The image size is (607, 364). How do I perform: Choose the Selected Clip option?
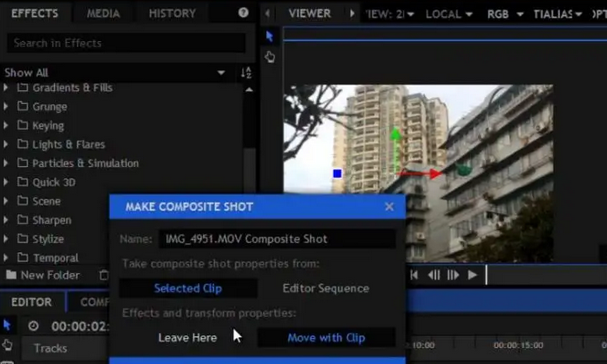pyautogui.click(x=188, y=288)
